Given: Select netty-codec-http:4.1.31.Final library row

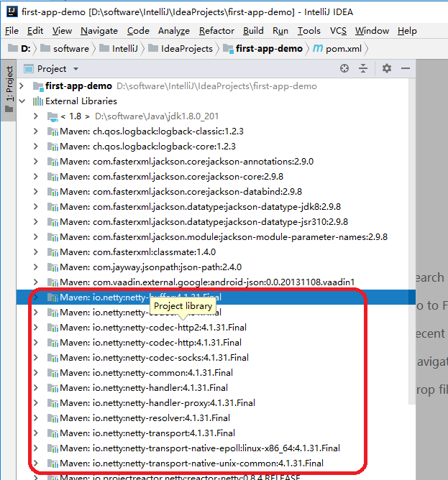Looking at the screenshot, I should point(216,342).
